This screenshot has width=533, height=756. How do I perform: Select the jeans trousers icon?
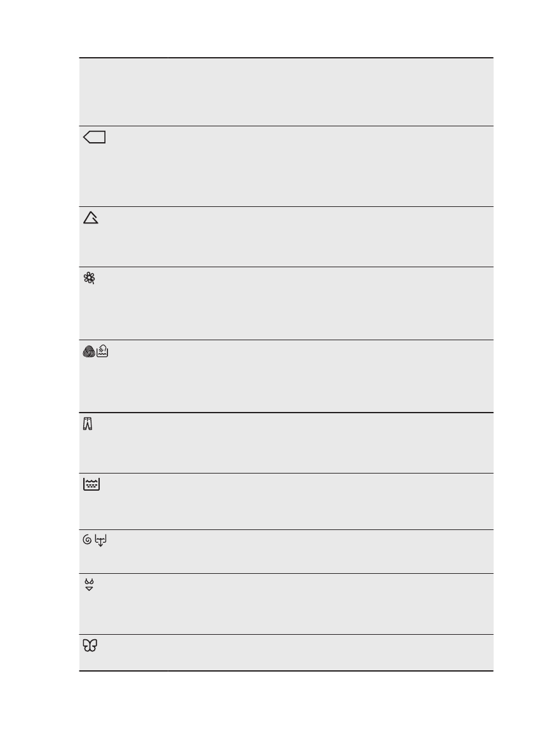tap(88, 424)
